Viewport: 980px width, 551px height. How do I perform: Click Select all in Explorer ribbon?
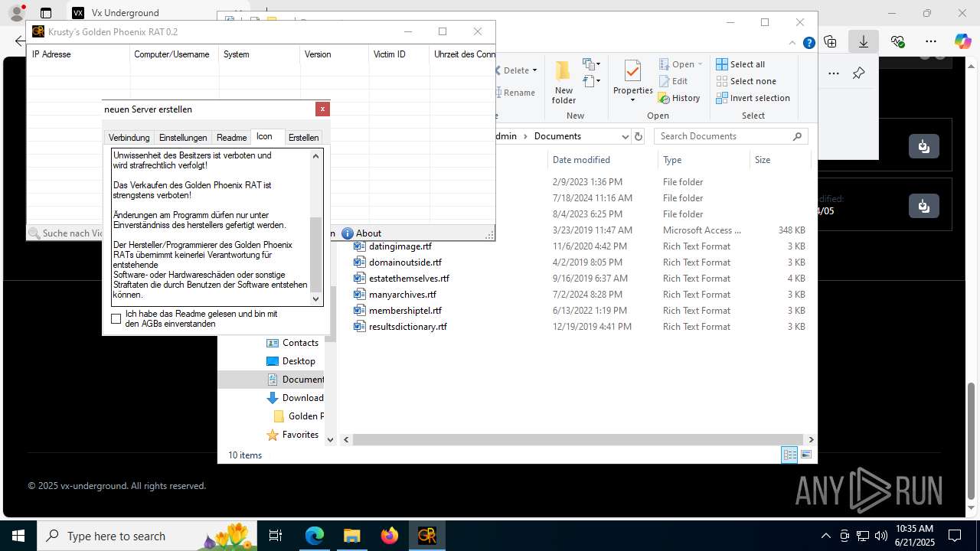pyautogui.click(x=740, y=64)
